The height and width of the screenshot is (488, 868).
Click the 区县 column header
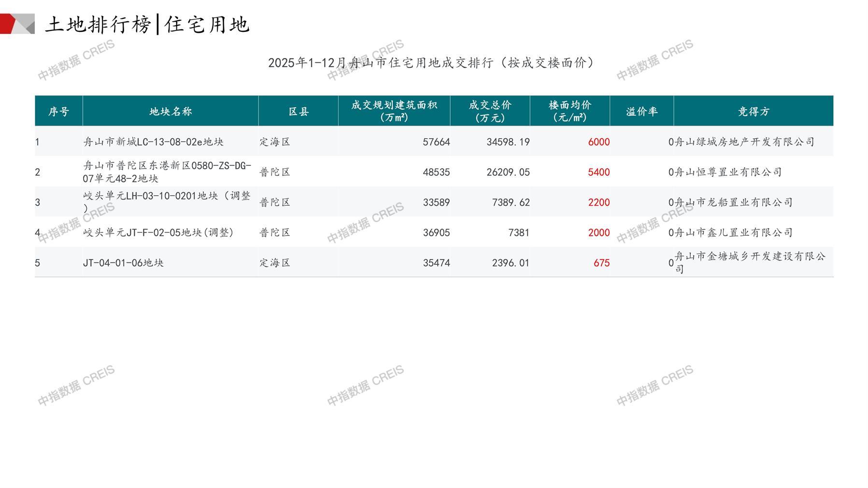[298, 112]
